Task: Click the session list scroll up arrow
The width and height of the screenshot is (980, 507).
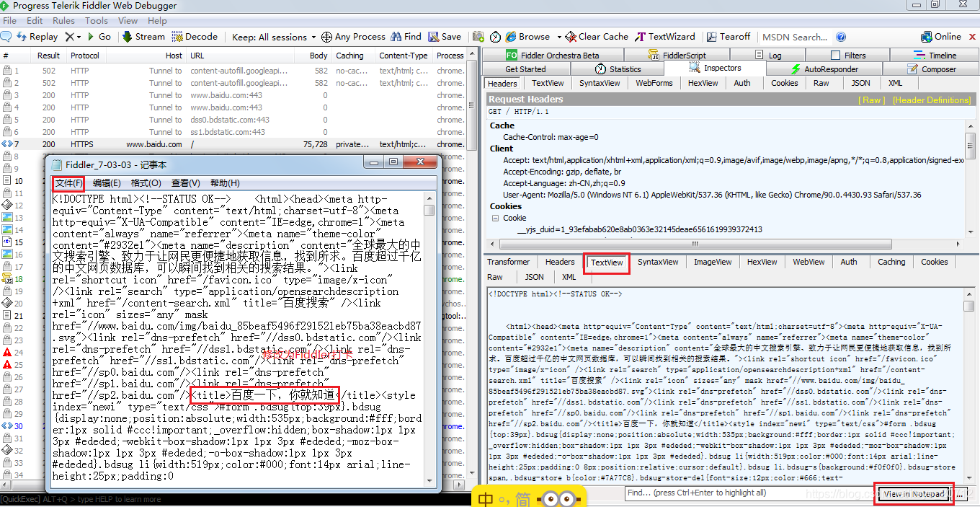Action: pyautogui.click(x=473, y=53)
